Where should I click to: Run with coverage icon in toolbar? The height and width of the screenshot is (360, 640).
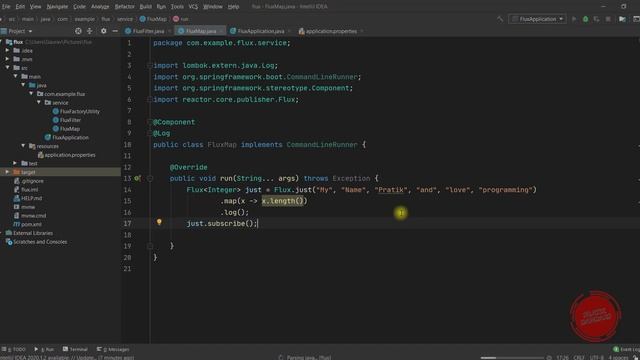click(597, 19)
